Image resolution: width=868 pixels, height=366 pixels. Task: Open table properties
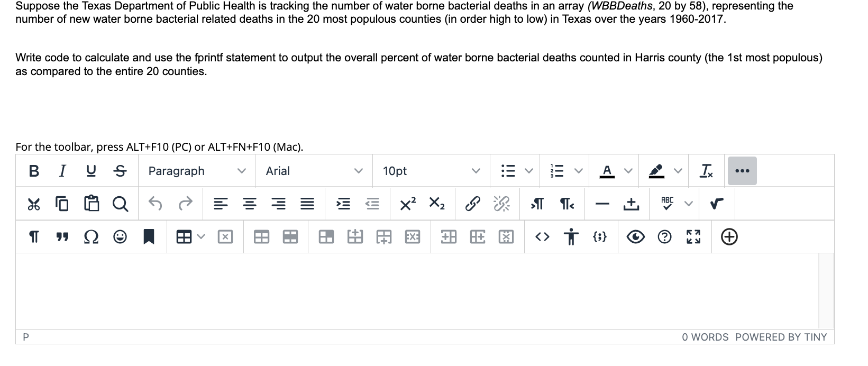point(261,237)
